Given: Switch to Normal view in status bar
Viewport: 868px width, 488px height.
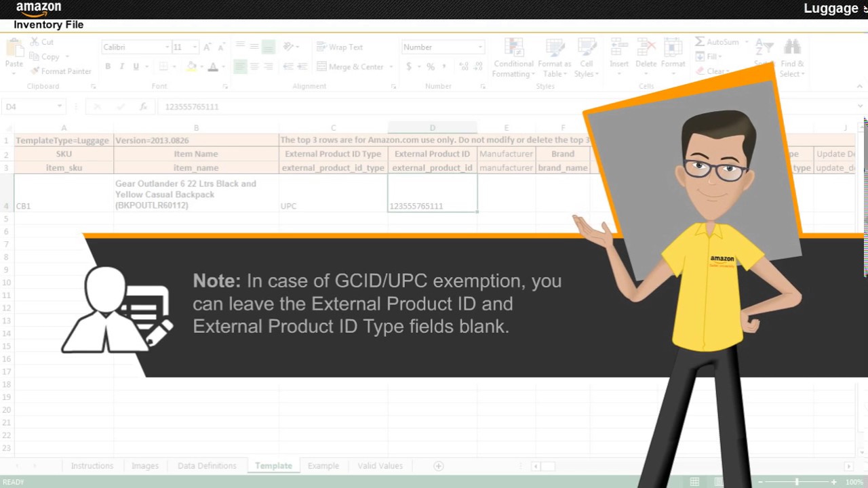Looking at the screenshot, I should click(694, 482).
